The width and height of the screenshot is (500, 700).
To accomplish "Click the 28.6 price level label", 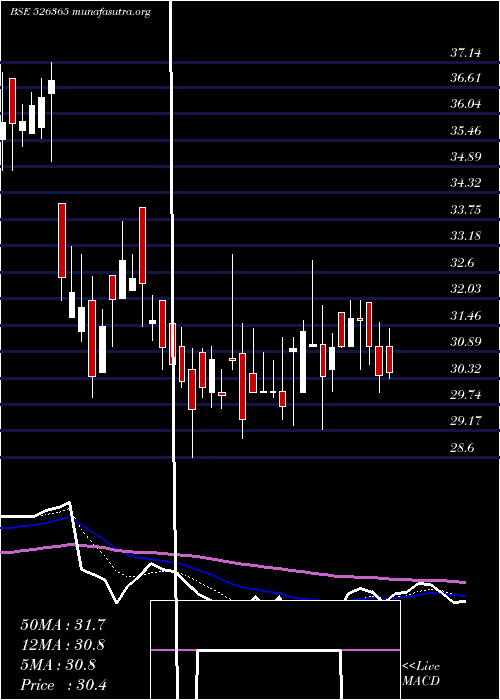I will click(462, 448).
